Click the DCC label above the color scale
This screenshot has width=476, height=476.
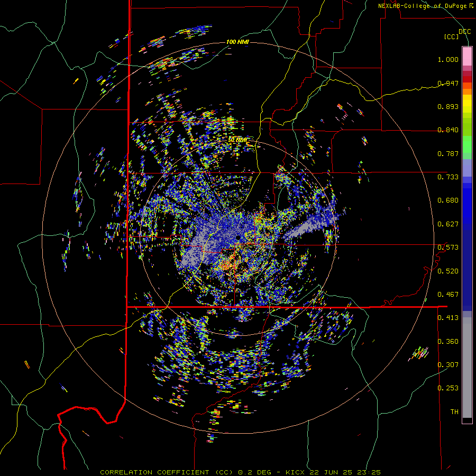[464, 32]
